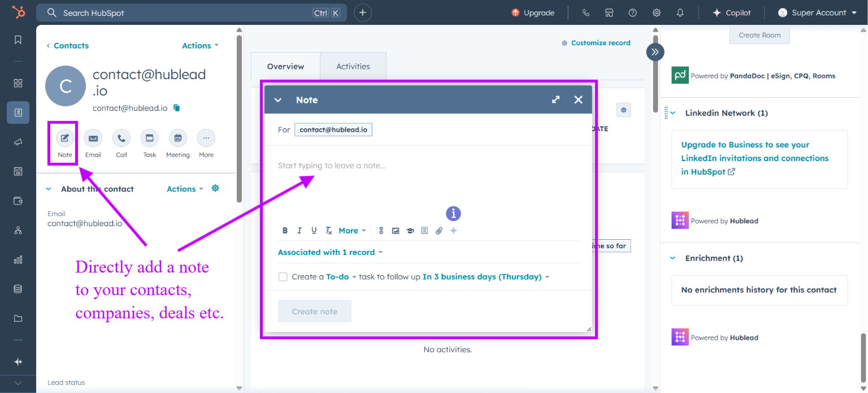
Task: Open Associated with 1 record dropdown
Action: click(x=330, y=252)
